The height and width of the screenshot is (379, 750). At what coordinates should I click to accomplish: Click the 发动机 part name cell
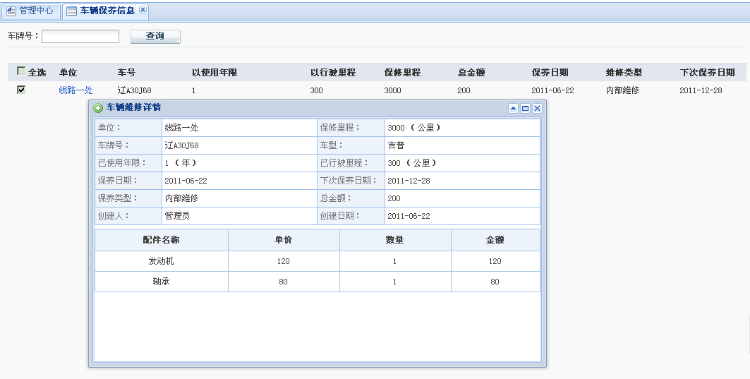pyautogui.click(x=161, y=261)
